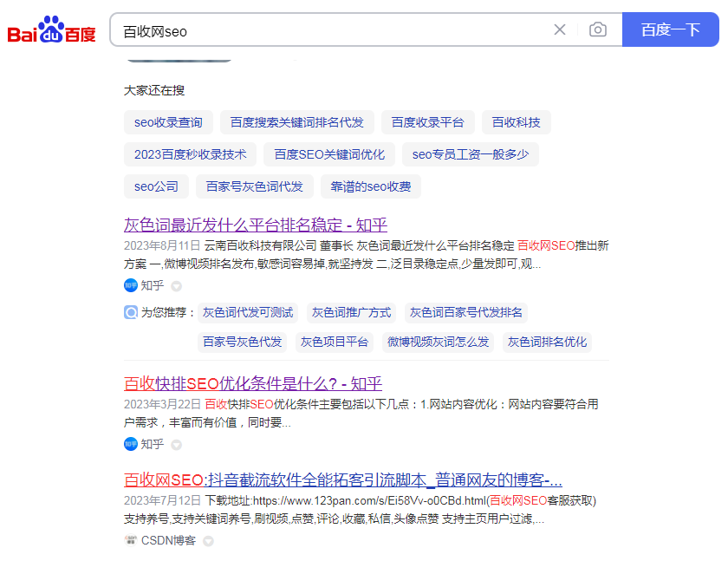The height and width of the screenshot is (561, 728).
Task: Open recommended 微博视频灰词怎么发
Action: pyautogui.click(x=438, y=342)
